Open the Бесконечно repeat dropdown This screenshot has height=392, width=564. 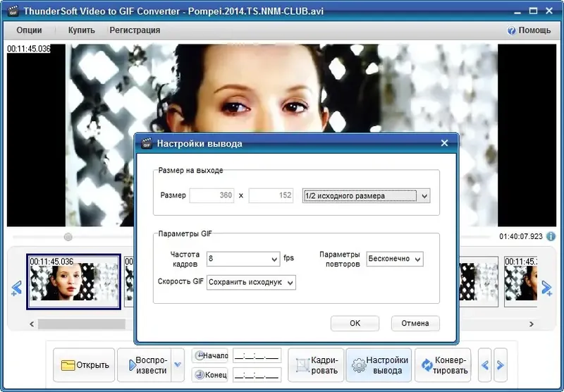coord(395,259)
